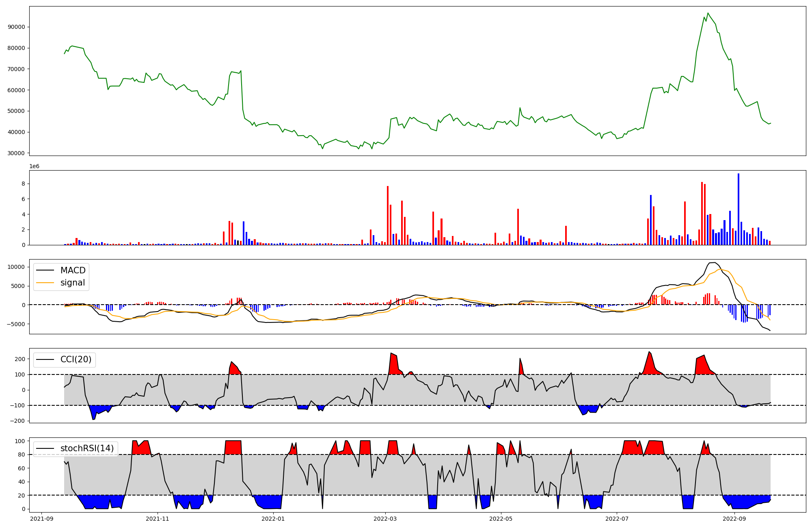
Task: Click the 30000 price axis tick label
Action: coord(17,153)
